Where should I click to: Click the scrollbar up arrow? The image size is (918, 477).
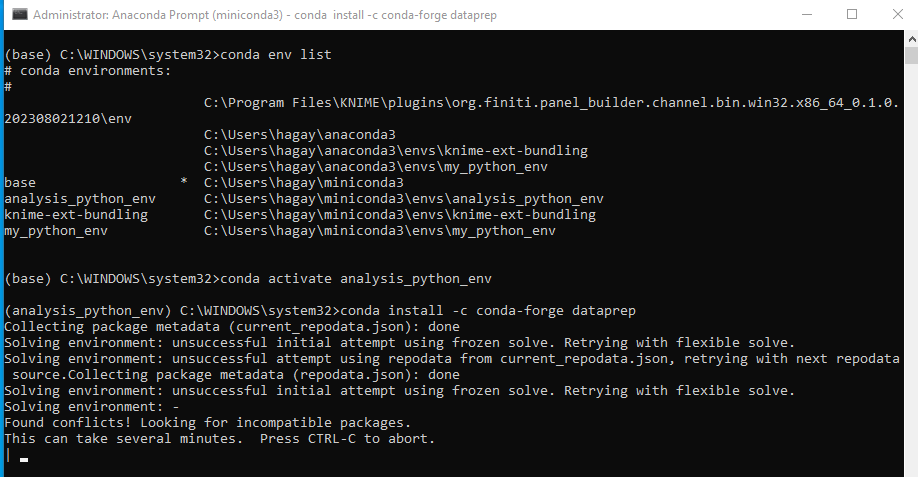coord(911,39)
